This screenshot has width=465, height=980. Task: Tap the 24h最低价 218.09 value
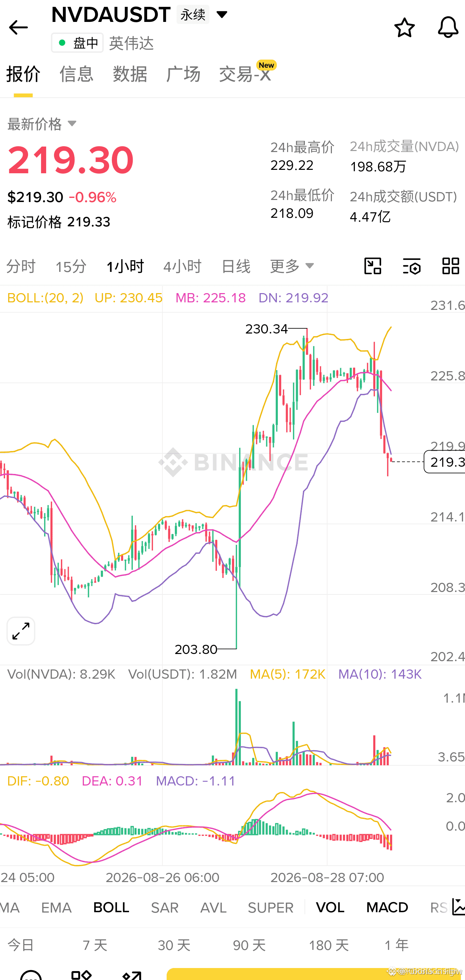[x=292, y=213]
